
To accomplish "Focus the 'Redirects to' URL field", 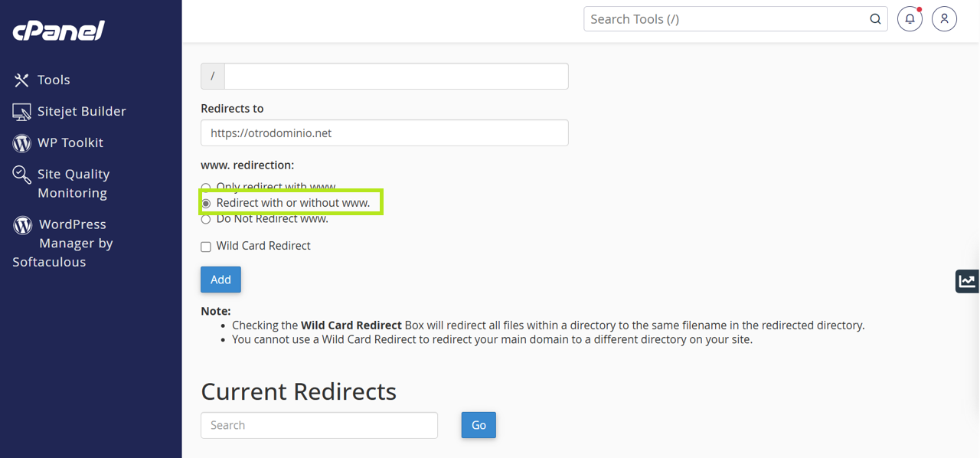I will 384,133.
